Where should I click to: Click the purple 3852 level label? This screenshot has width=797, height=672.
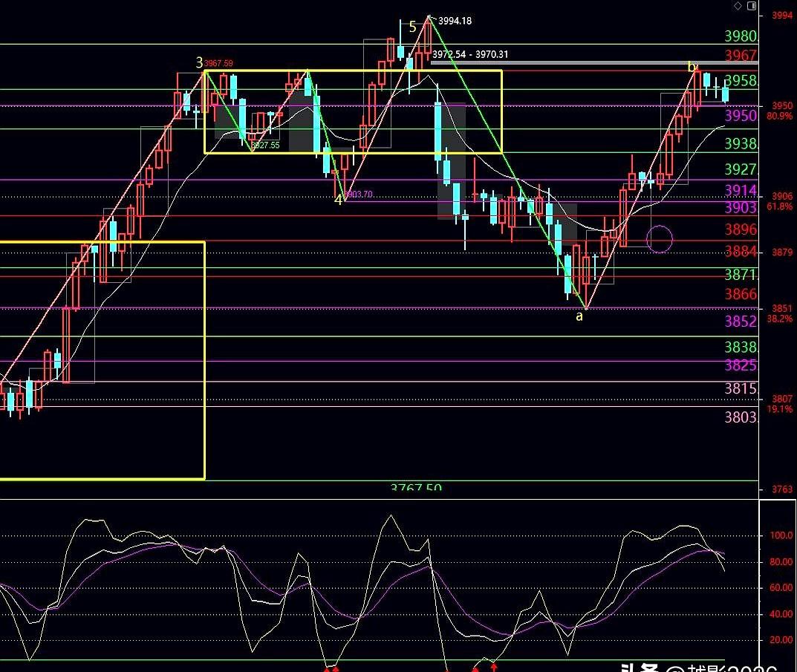tap(741, 322)
